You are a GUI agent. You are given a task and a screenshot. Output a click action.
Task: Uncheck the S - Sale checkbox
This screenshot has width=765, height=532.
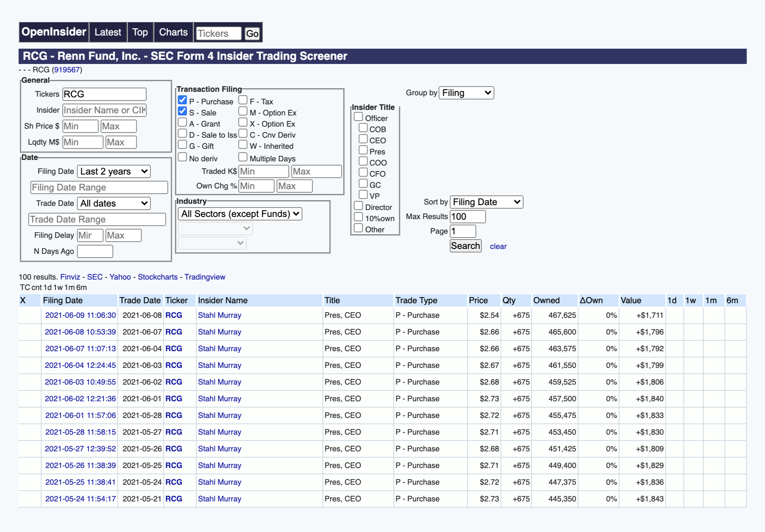click(x=182, y=111)
